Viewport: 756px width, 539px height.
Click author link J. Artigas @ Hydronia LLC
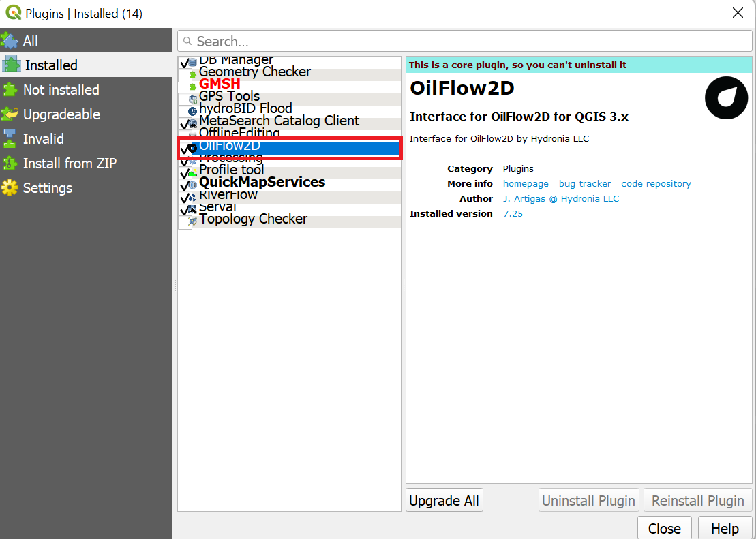pos(561,198)
